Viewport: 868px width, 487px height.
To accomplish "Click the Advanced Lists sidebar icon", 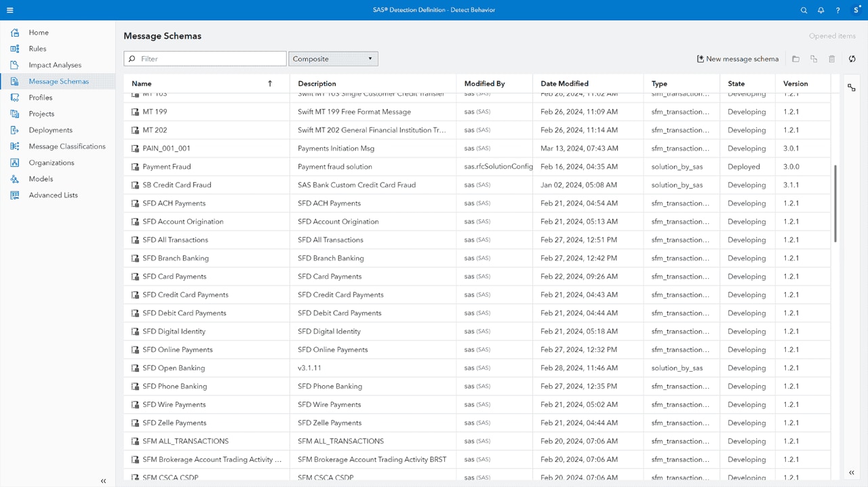I will pyautogui.click(x=15, y=195).
